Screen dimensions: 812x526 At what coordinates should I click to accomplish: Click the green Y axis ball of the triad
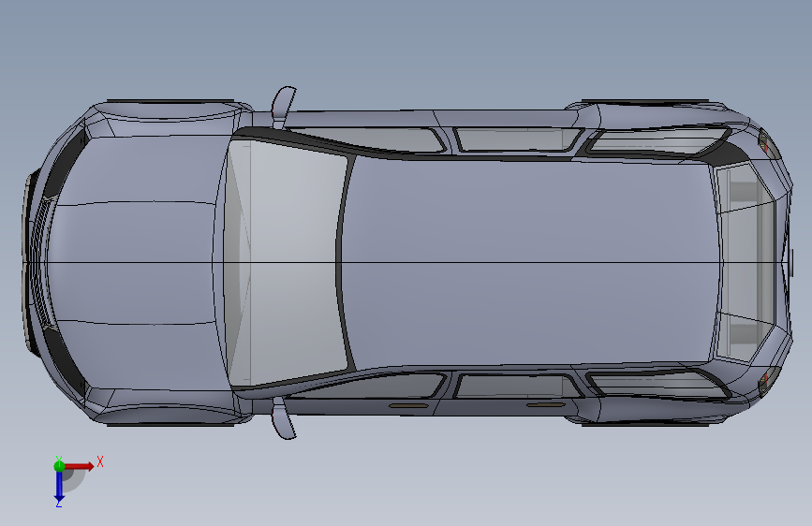click(x=59, y=466)
